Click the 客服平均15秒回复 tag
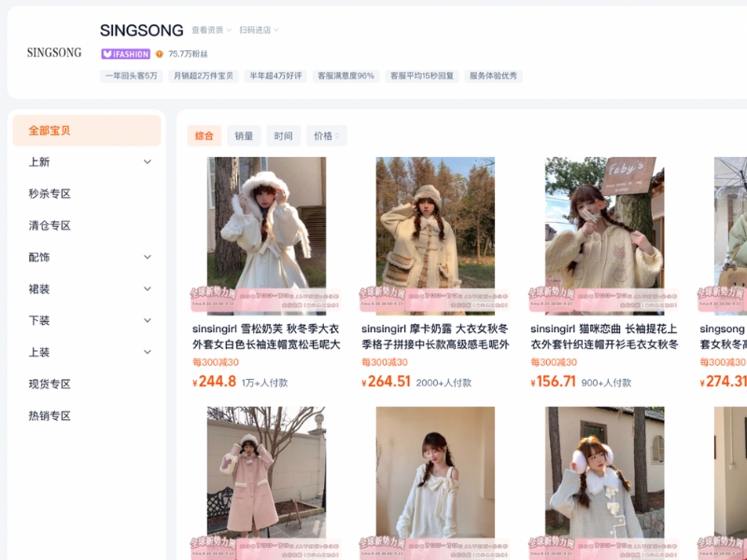Image resolution: width=747 pixels, height=560 pixels. [x=422, y=77]
